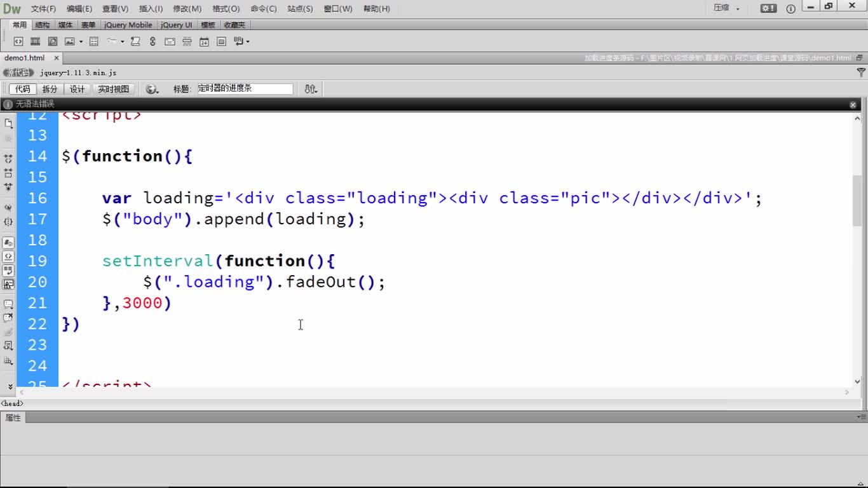This screenshot has width=868, height=488.
Task: Open related file jquery-1.11.3.min.js
Action: coord(78,73)
